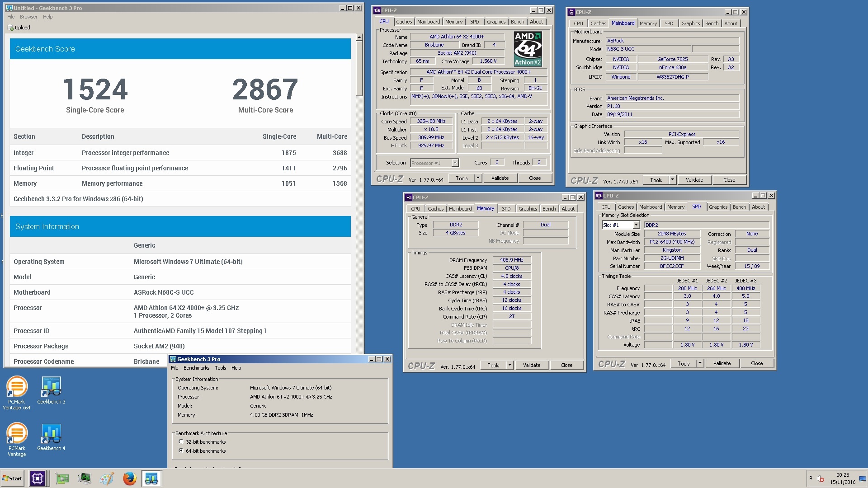868x488 pixels.
Task: Click the DRAM Frequency value 406.9 MHz
Action: tap(511, 260)
